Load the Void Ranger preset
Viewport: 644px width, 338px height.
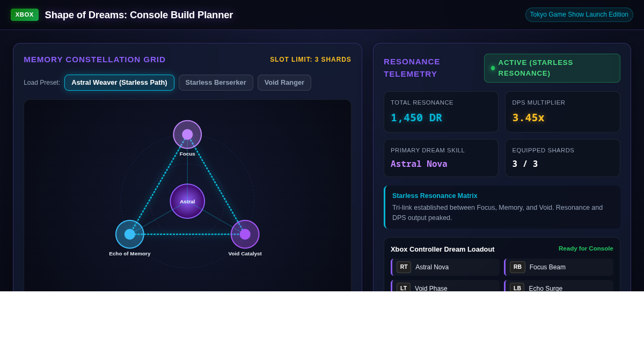coord(284,83)
